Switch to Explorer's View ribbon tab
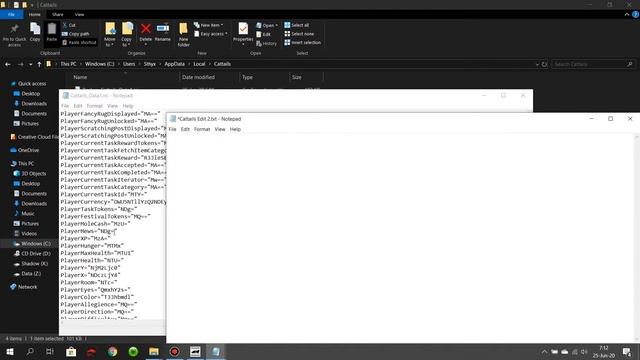640x360 pixels. coord(79,14)
